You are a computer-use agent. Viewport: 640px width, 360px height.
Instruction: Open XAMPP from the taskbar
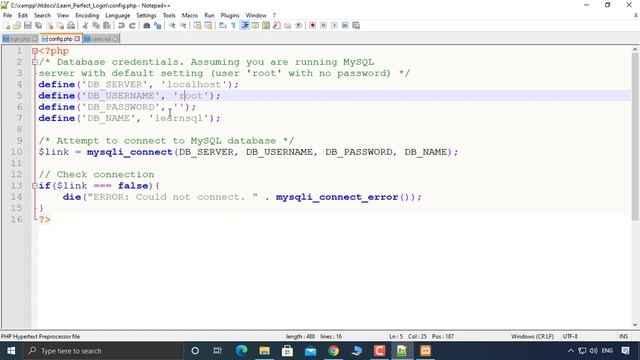(425, 351)
